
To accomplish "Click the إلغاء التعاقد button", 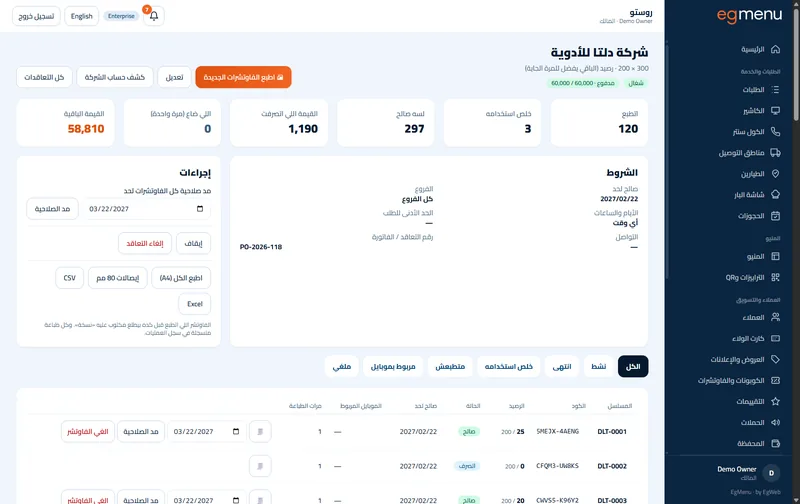I will pos(145,243).
